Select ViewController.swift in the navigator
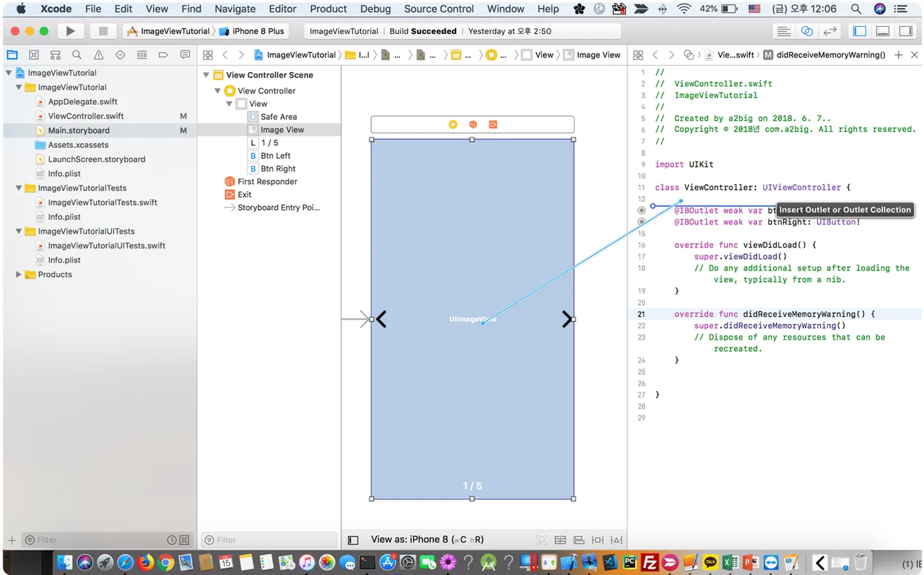Image resolution: width=924 pixels, height=575 pixels. [86, 116]
